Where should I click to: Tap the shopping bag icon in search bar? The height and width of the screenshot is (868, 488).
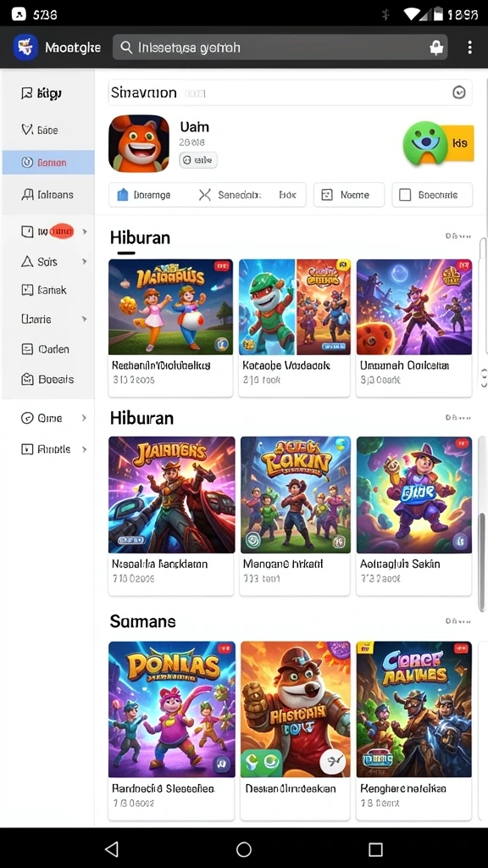[436, 47]
